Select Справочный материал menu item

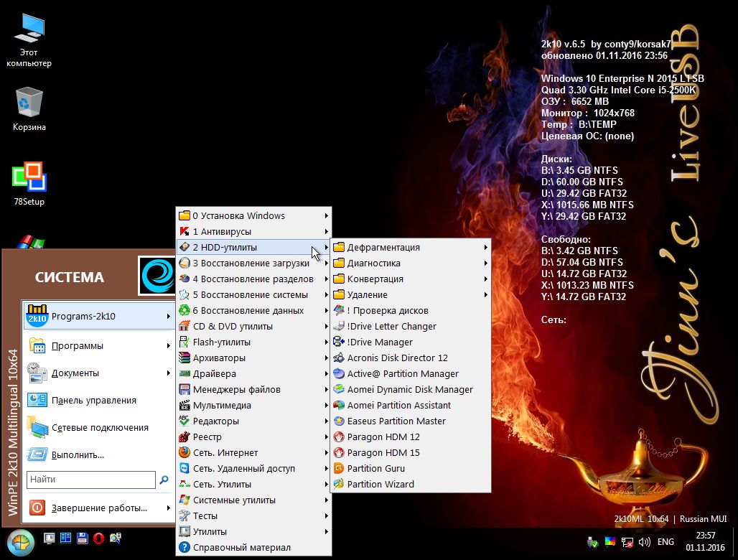(241, 547)
